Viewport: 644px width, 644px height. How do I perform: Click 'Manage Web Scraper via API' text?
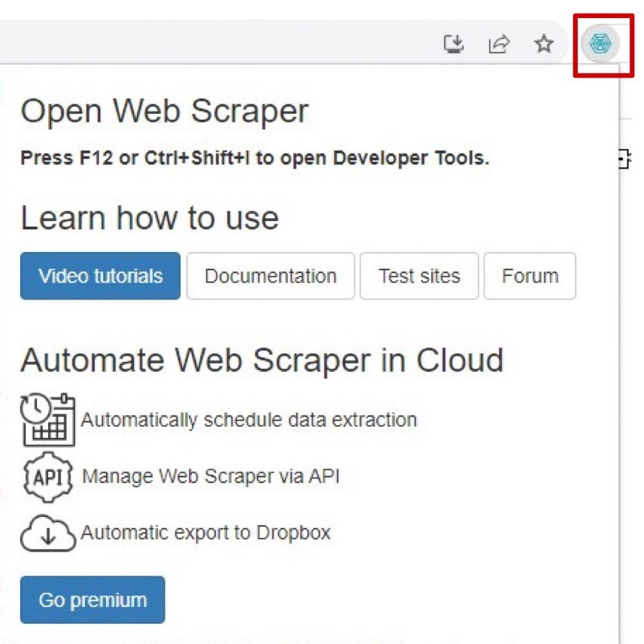coord(211,476)
